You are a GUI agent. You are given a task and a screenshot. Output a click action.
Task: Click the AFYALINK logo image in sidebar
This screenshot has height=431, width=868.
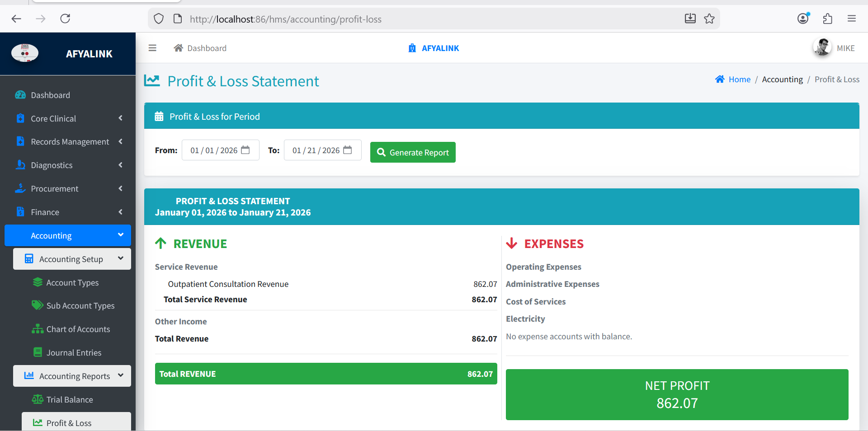[25, 53]
